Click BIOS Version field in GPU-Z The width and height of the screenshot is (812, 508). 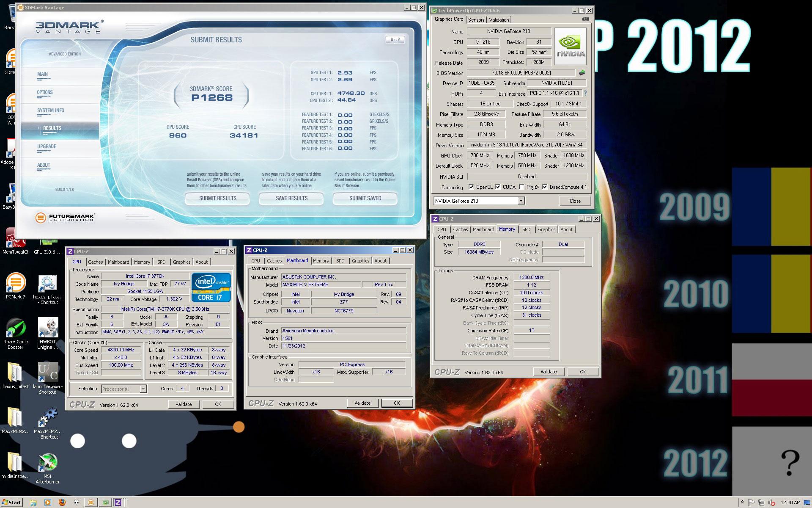coord(521,73)
